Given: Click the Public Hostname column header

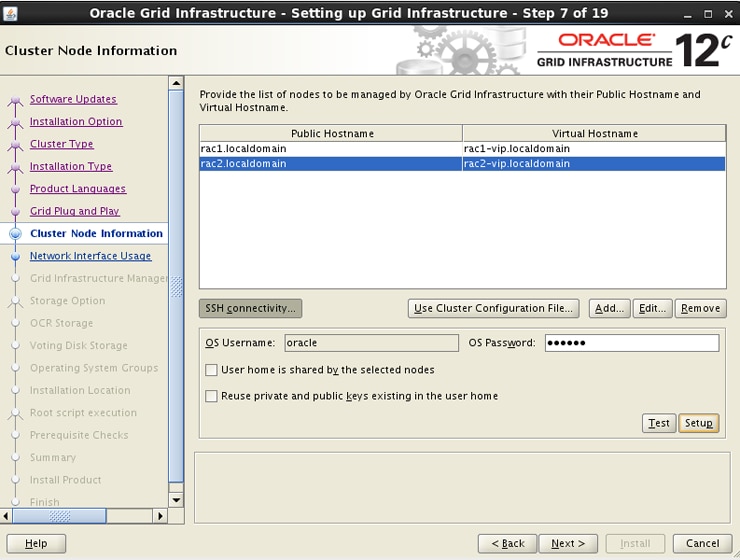Looking at the screenshot, I should (x=331, y=134).
